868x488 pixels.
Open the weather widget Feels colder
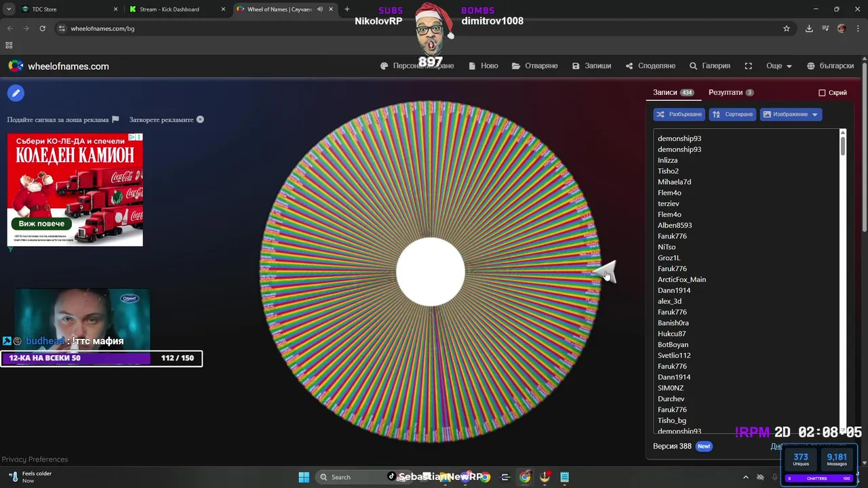(31, 477)
